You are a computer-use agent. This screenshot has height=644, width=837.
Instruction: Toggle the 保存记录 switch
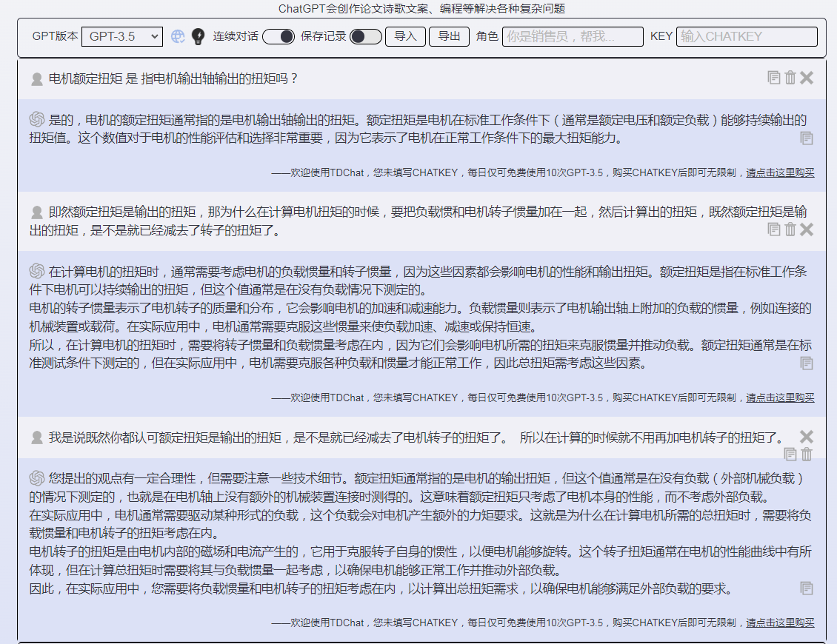click(x=365, y=36)
